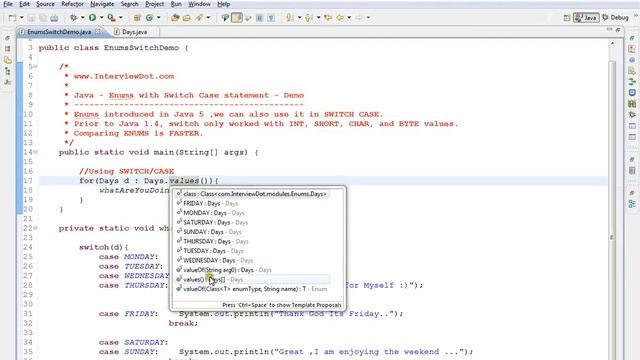Click the Search flashlight toolbar icon
640x360 pixels.
199,18
